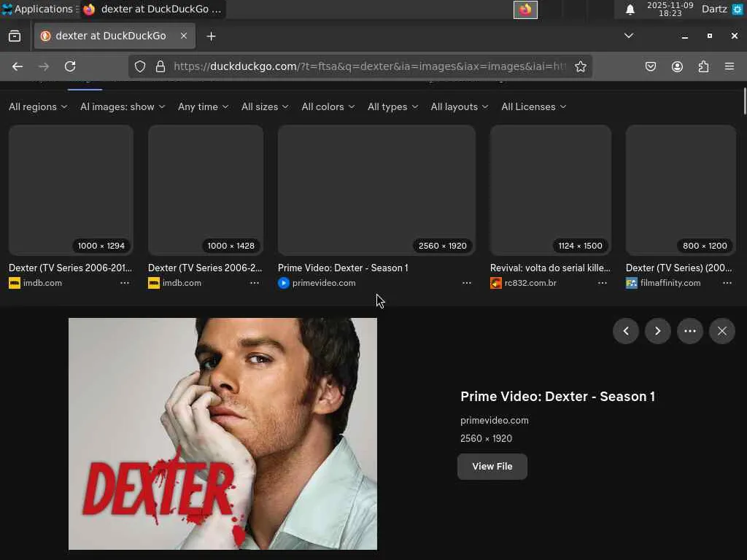Reload the page with the refresh icon

pyautogui.click(x=70, y=66)
